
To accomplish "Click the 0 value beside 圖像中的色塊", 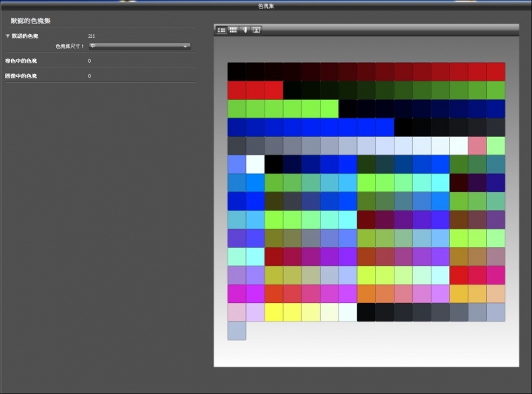I will click(89, 76).
